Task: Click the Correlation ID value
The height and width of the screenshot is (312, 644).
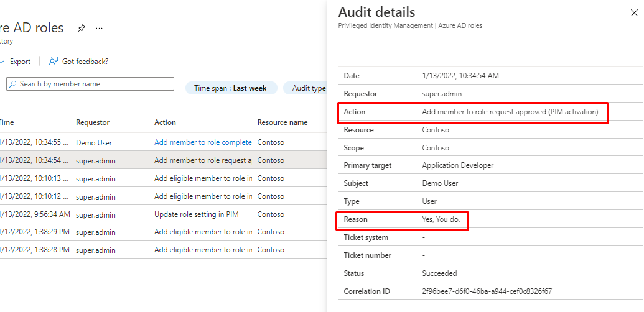Action: 487,291
